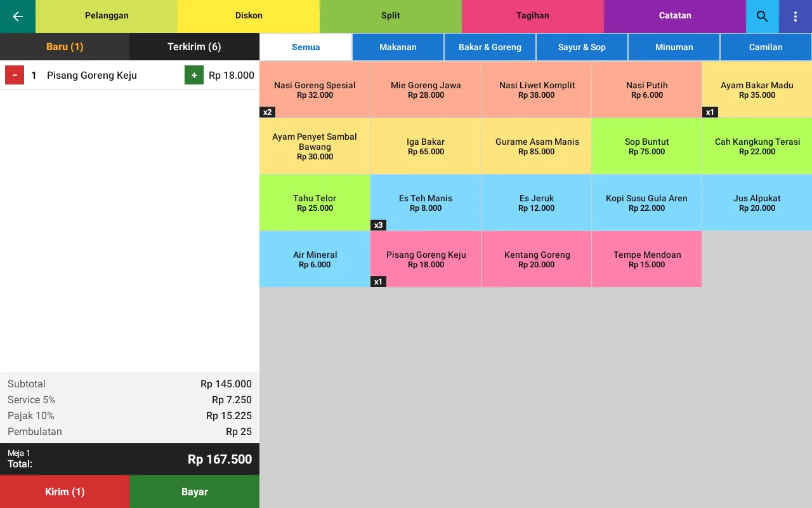
Task: Add Cah Kangkung Terasi to the order
Action: [757, 146]
